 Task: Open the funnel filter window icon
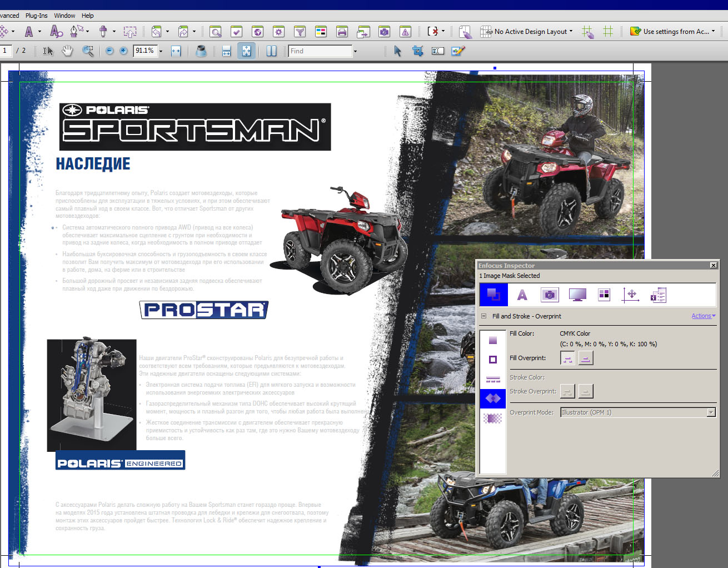coord(300,32)
